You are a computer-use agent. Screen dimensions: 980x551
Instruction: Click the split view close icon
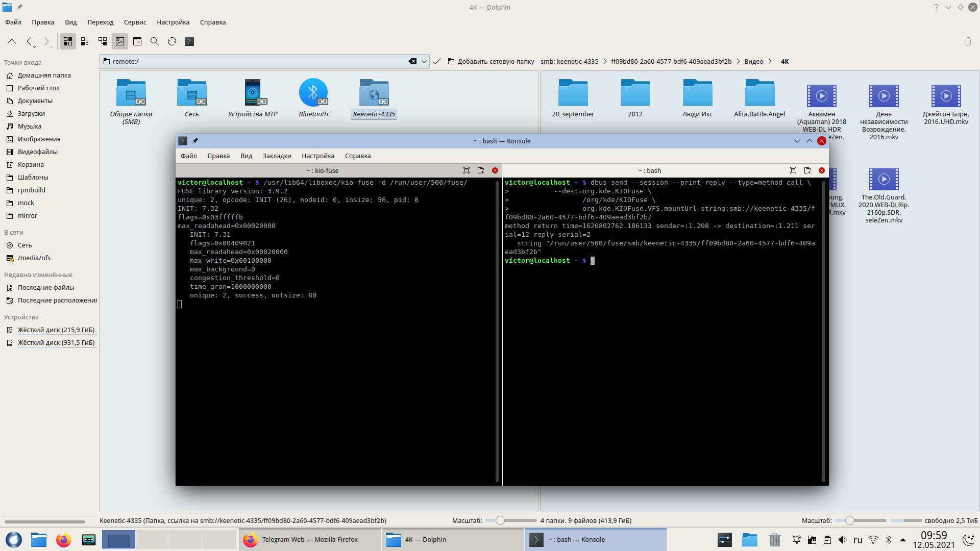pyautogui.click(x=137, y=41)
